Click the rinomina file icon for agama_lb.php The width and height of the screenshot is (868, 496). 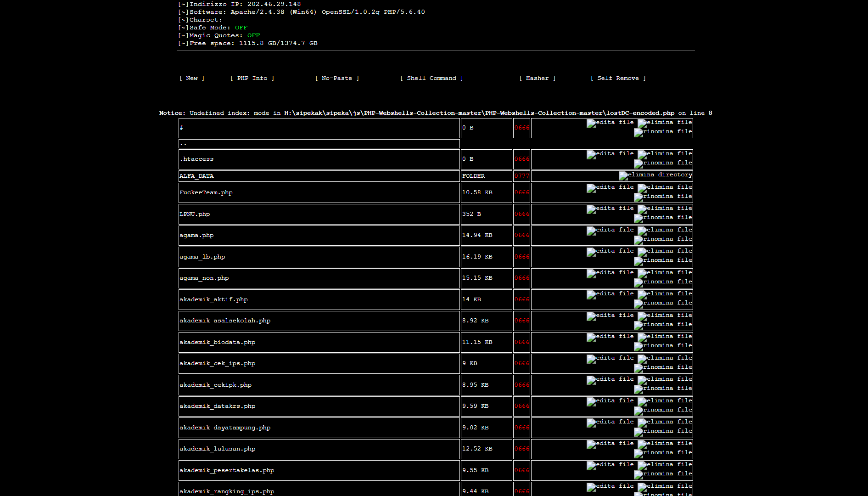click(663, 260)
